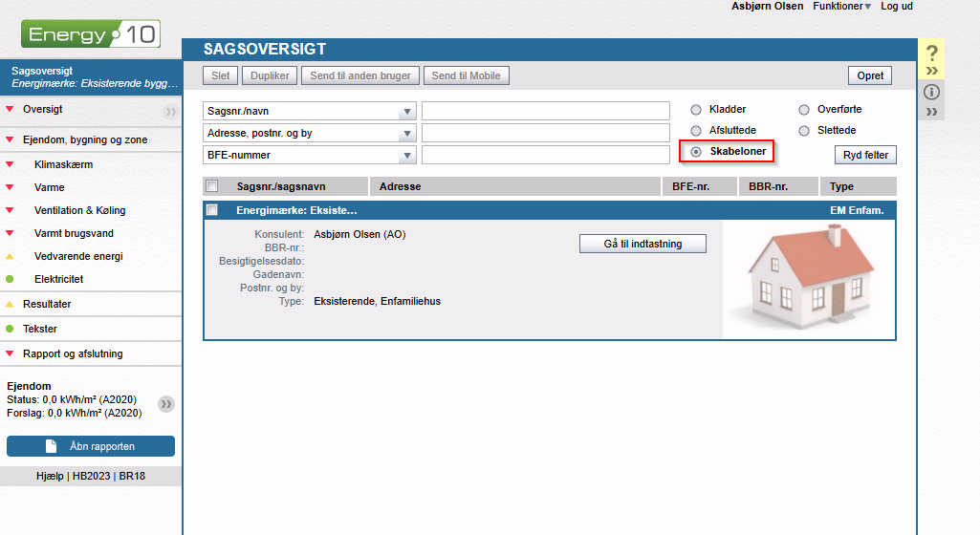Viewport: 980px width, 535px height.
Task: Open the info circle icon panel
Action: click(x=932, y=93)
